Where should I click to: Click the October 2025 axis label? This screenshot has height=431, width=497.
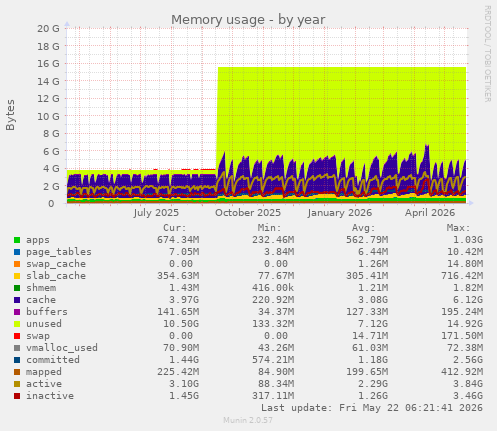point(248,213)
